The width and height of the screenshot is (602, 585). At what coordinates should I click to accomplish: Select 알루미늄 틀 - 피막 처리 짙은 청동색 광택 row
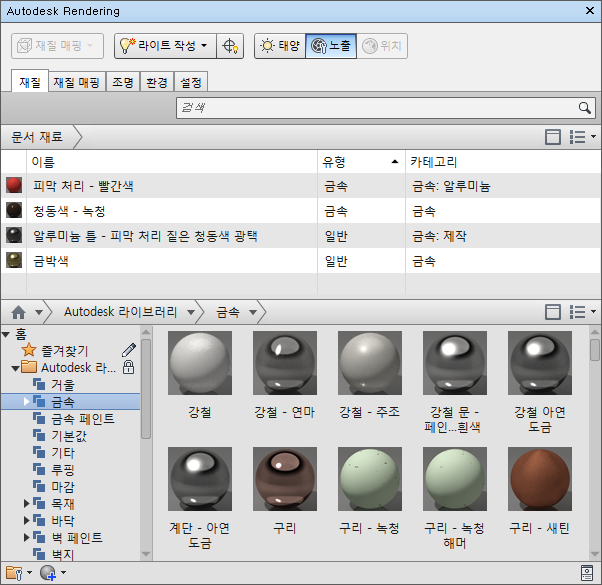[x=301, y=236]
